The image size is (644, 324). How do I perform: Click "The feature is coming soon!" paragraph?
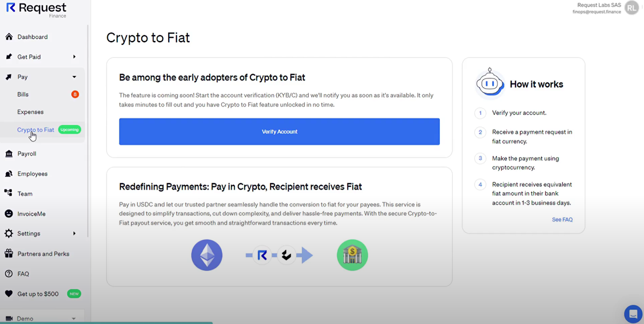[276, 100]
